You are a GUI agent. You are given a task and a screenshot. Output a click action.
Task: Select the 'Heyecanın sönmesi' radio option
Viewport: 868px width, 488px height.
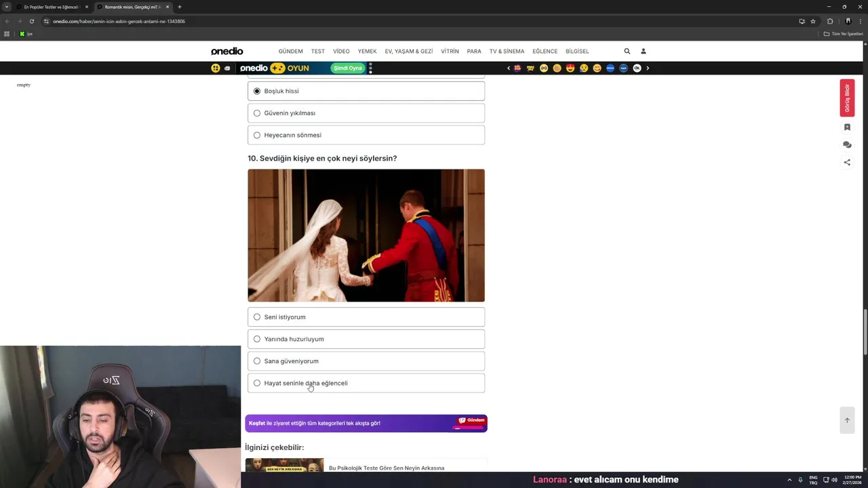click(366, 135)
